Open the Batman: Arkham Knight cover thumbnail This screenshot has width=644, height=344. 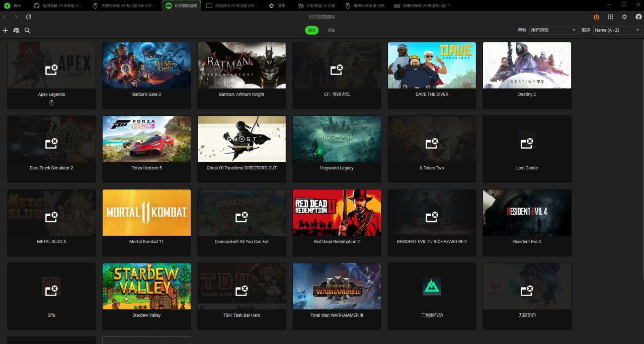[242, 65]
